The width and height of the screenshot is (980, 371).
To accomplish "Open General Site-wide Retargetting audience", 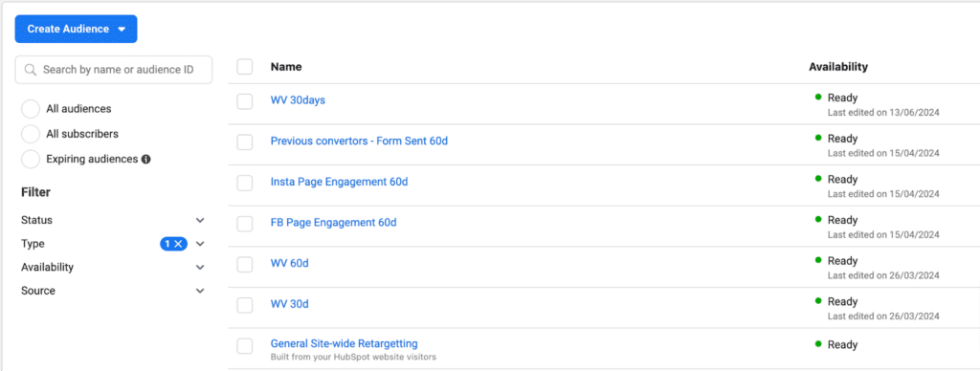I will (344, 343).
